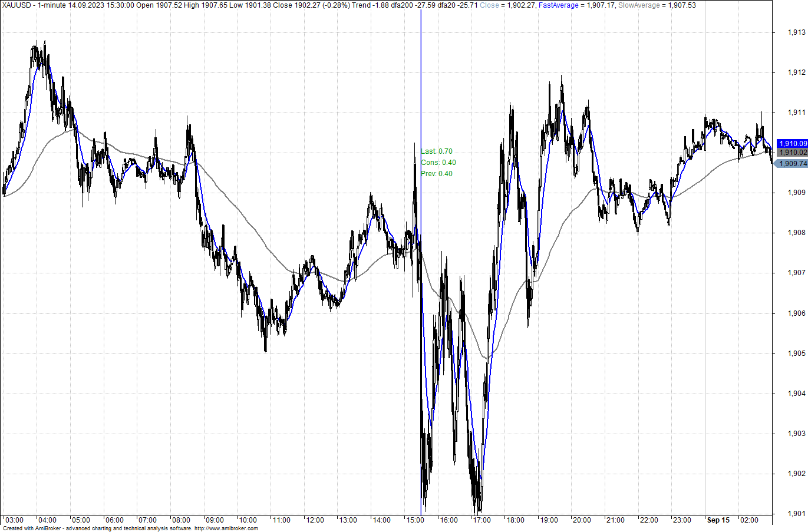Screen dimensions: 808x532
Task: Click the 'Cons: 0.40' annotation
Action: [x=438, y=163]
